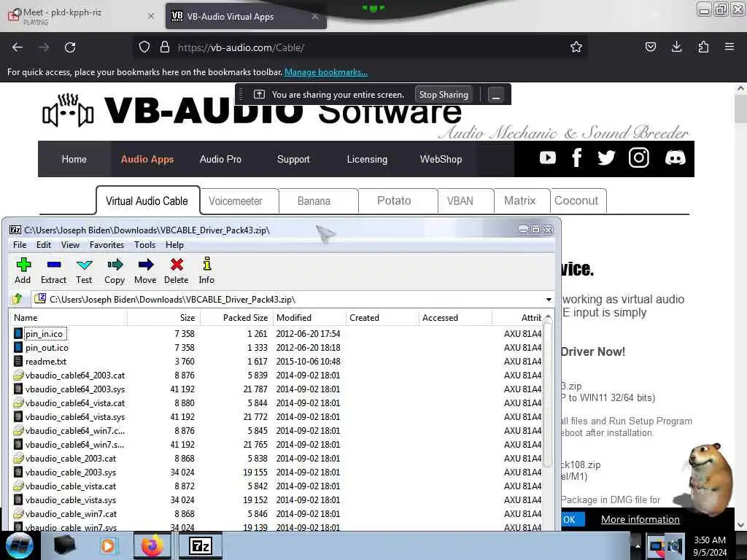Open Edit menu in 7-Zip
This screenshot has width=747, height=560.
pos(43,245)
